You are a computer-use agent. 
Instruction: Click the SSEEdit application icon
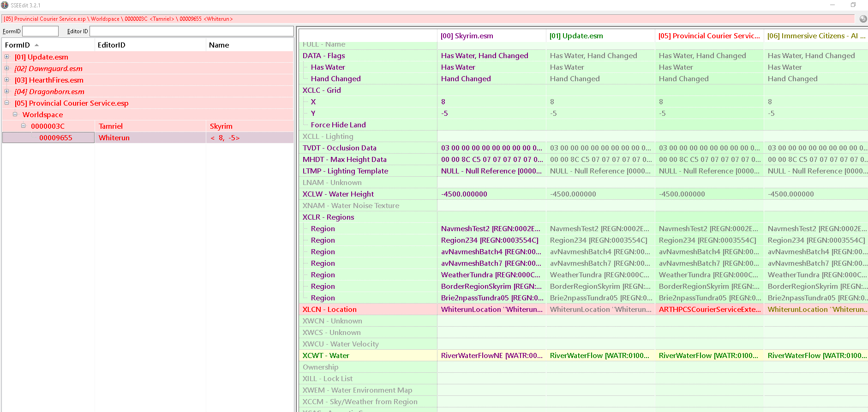(x=5, y=5)
